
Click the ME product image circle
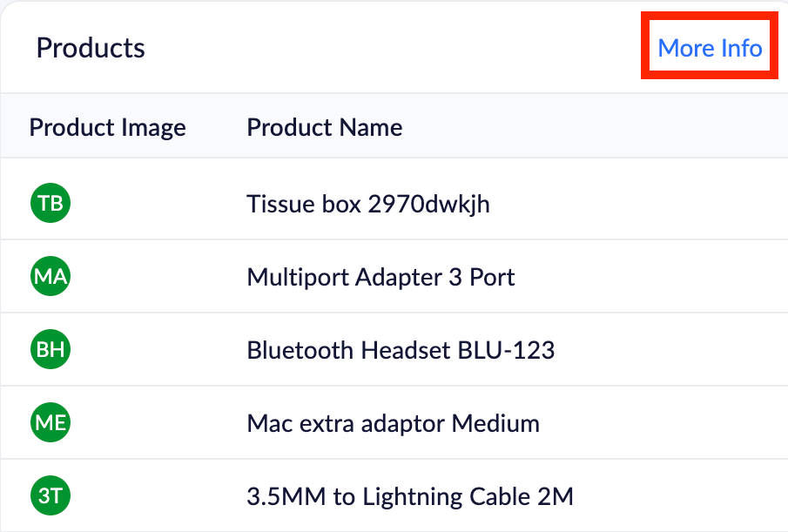pos(51,422)
